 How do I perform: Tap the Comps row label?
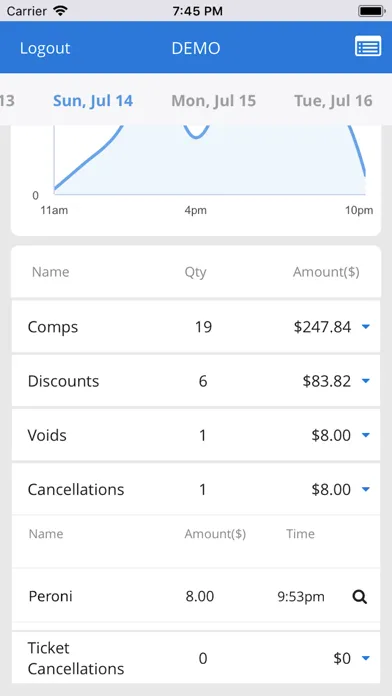(53, 327)
